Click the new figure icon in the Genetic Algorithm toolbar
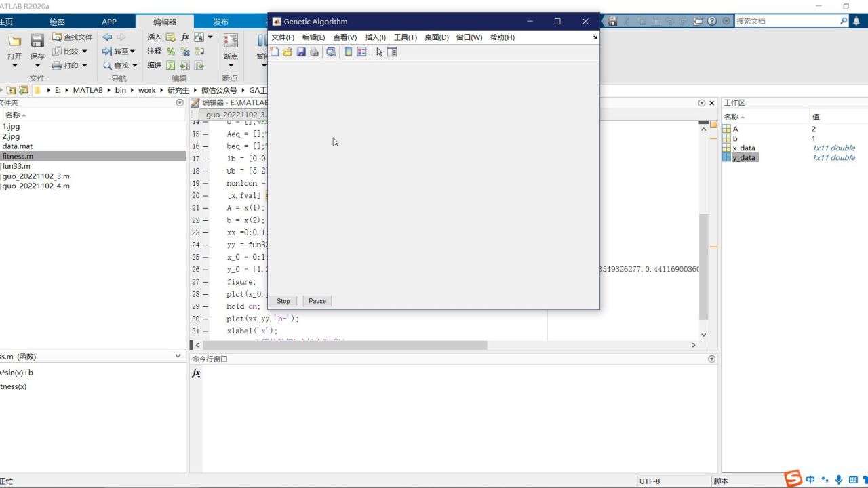 [x=275, y=52]
